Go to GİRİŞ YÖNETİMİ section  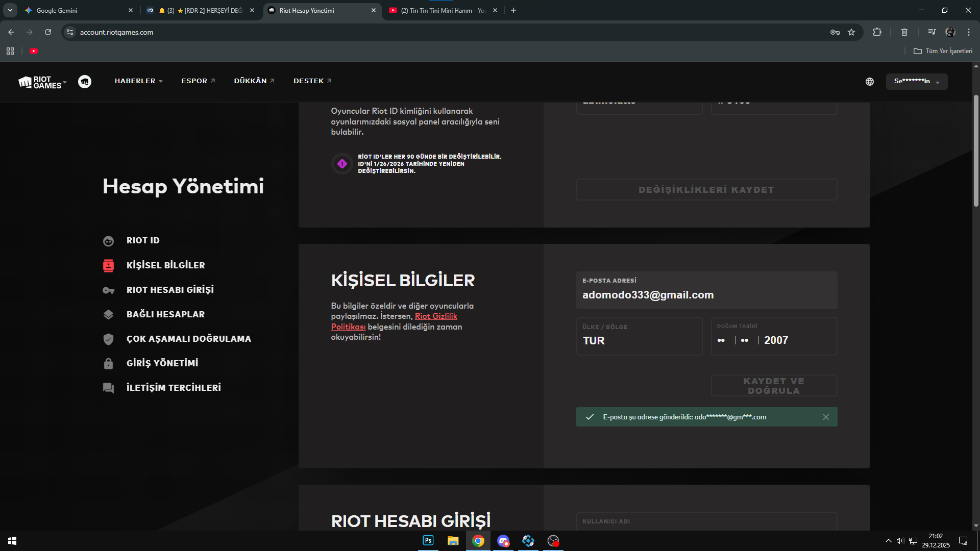[x=162, y=363]
